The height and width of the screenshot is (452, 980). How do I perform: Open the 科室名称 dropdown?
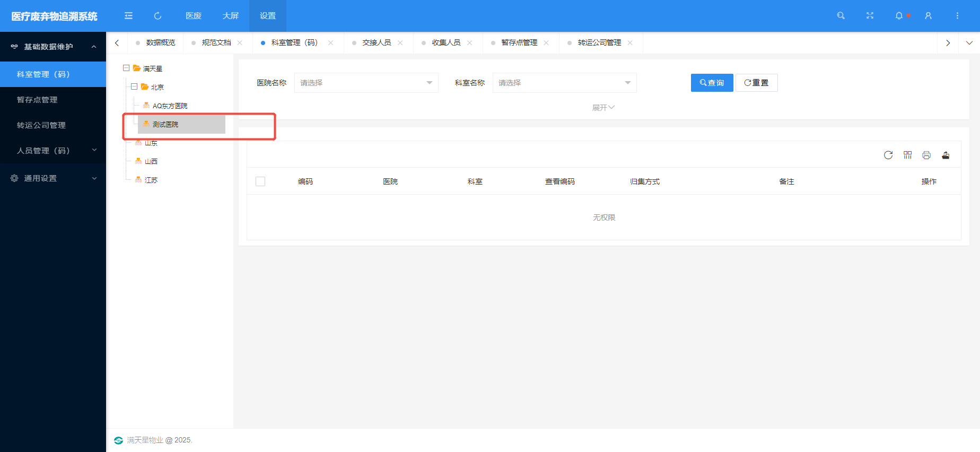pyautogui.click(x=565, y=83)
